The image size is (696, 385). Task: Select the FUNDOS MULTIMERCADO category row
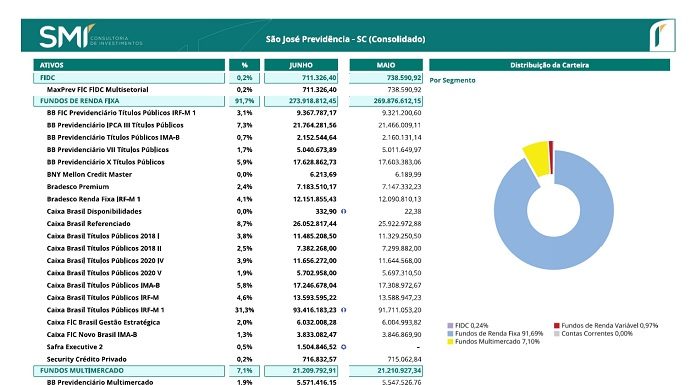coord(129,370)
